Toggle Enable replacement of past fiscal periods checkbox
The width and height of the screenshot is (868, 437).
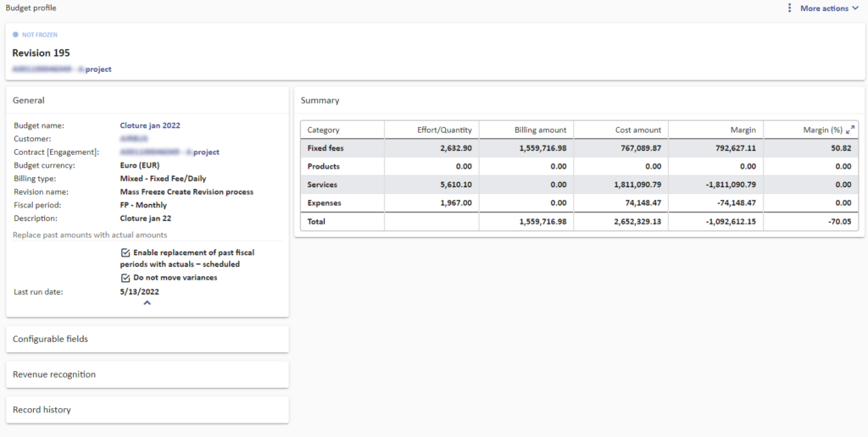pyautogui.click(x=125, y=252)
